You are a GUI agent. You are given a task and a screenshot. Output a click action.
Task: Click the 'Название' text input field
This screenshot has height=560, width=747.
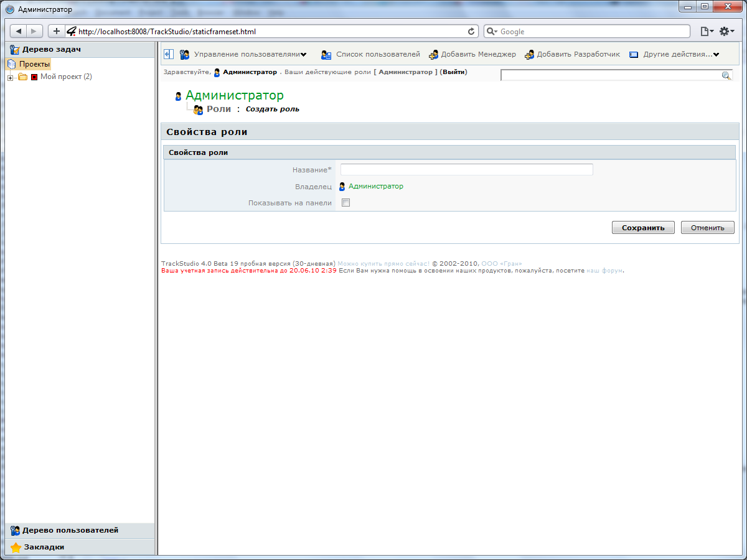point(466,170)
